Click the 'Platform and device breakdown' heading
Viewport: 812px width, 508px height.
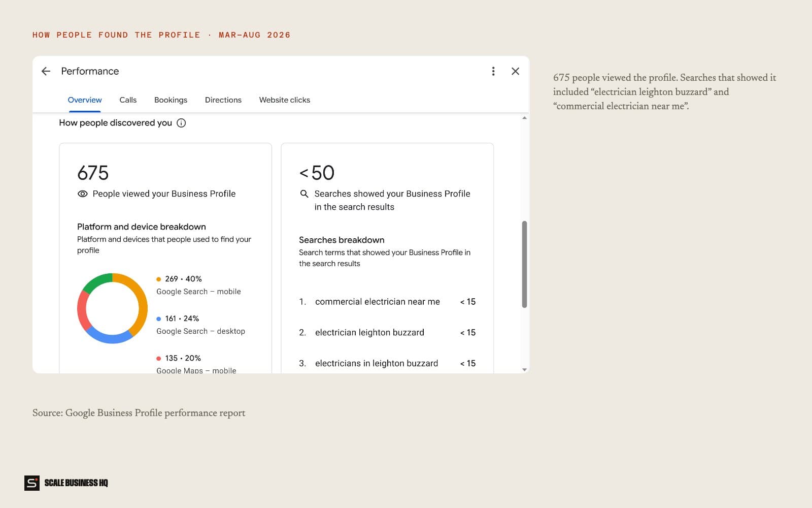[x=142, y=227]
